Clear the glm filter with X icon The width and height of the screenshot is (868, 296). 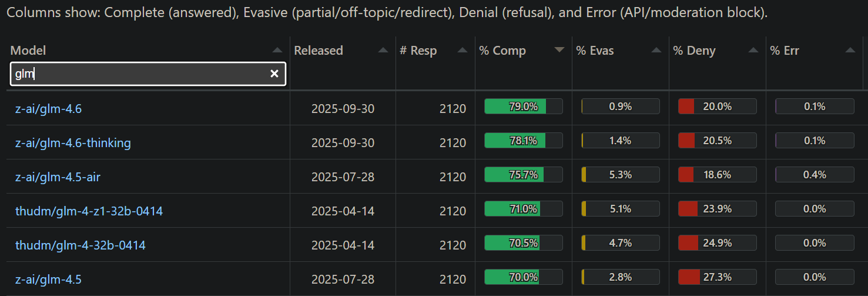coord(274,74)
